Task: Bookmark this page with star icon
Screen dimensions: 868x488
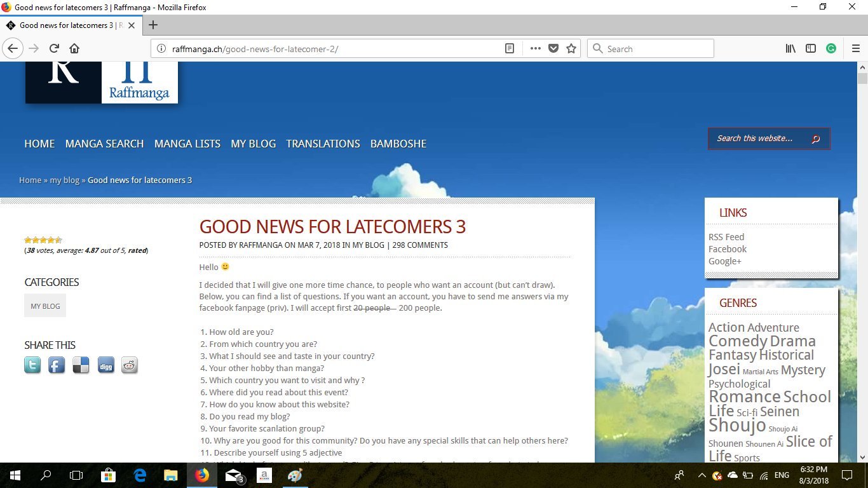Action: click(x=571, y=49)
